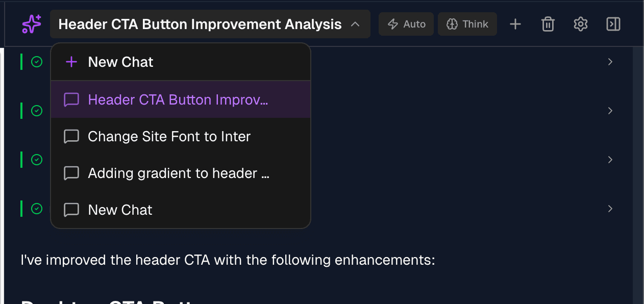
Task: Expand the topmost completed task with its chevron
Action: click(x=610, y=62)
